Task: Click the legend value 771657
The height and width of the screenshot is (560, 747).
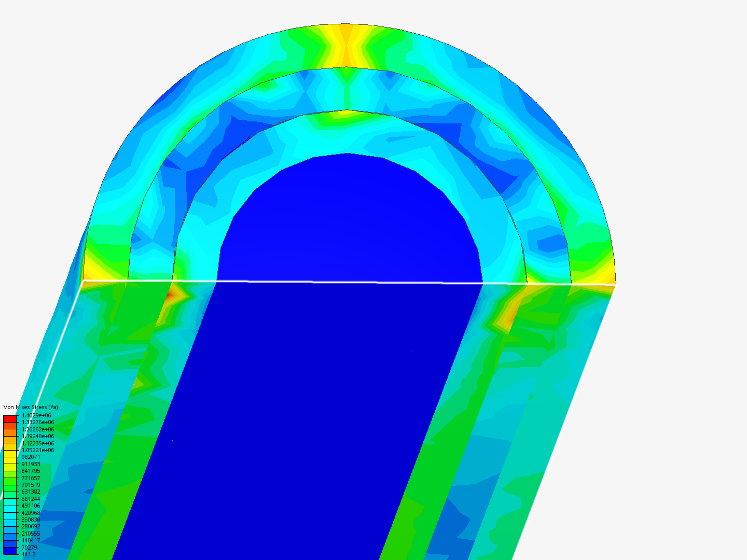Action: (31, 478)
